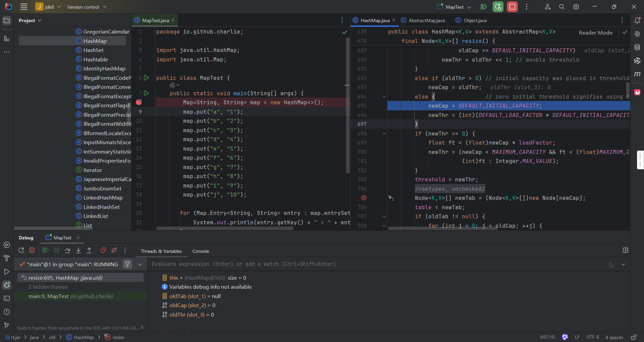Image resolution: width=644 pixels, height=342 pixels.
Task: Open the Project tool window folder icon
Action: point(7,21)
